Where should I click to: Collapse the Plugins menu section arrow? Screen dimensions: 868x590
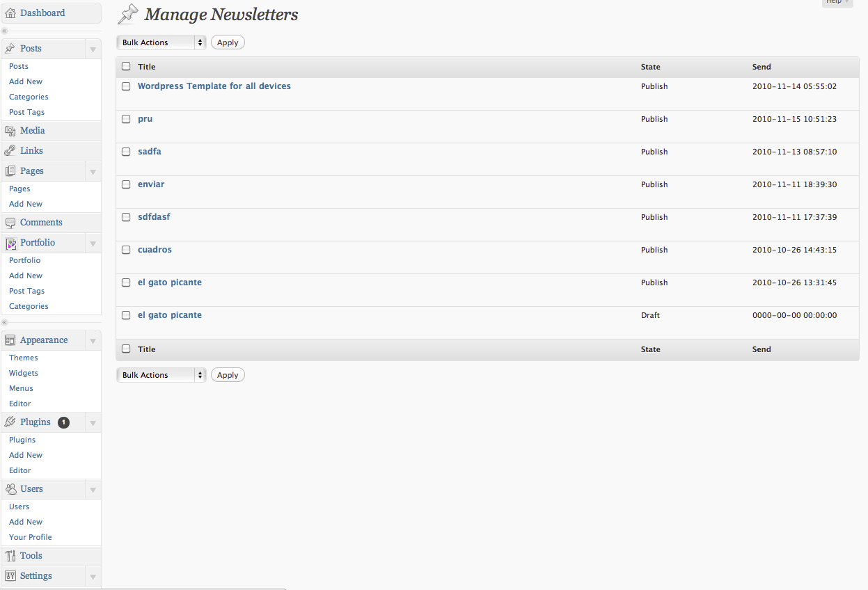[x=93, y=422]
